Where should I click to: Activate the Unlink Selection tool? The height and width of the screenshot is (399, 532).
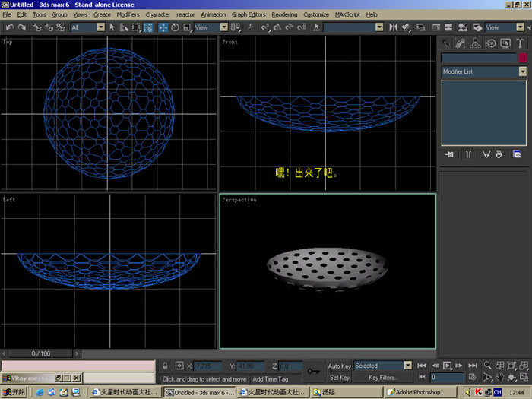pos(49,27)
